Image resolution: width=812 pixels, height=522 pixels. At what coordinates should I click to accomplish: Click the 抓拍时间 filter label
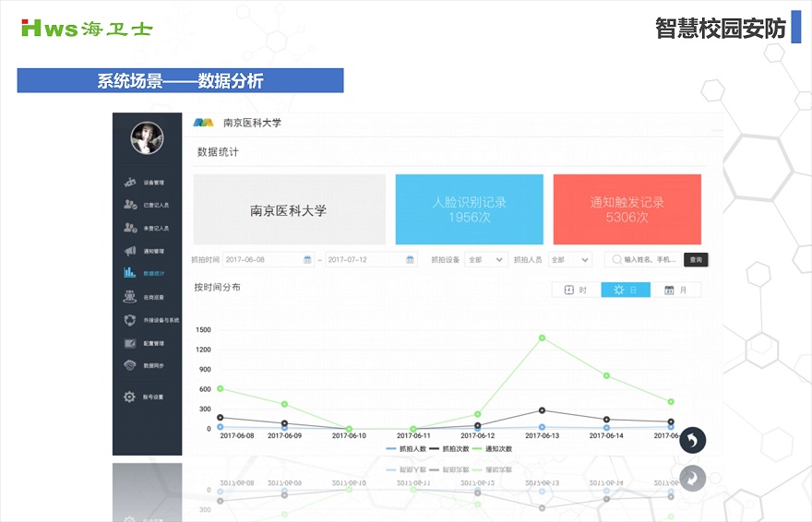(x=206, y=260)
